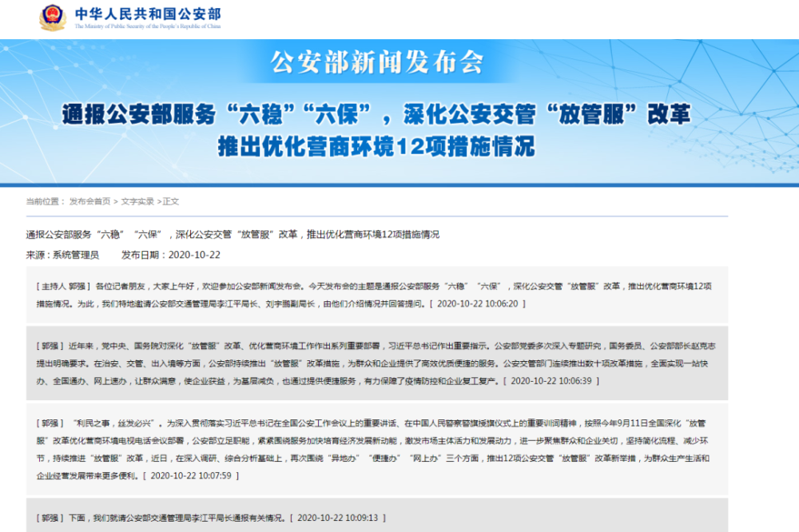Click the paragraph beginning 近年来，党中央

click(377, 363)
